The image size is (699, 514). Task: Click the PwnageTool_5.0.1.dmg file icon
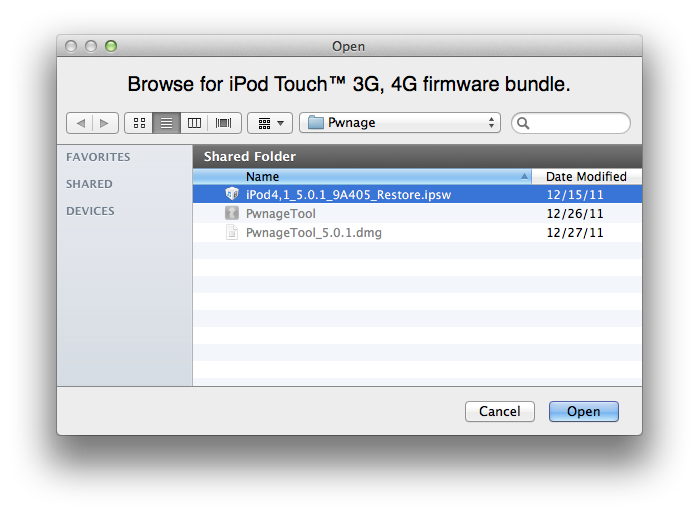[x=232, y=233]
